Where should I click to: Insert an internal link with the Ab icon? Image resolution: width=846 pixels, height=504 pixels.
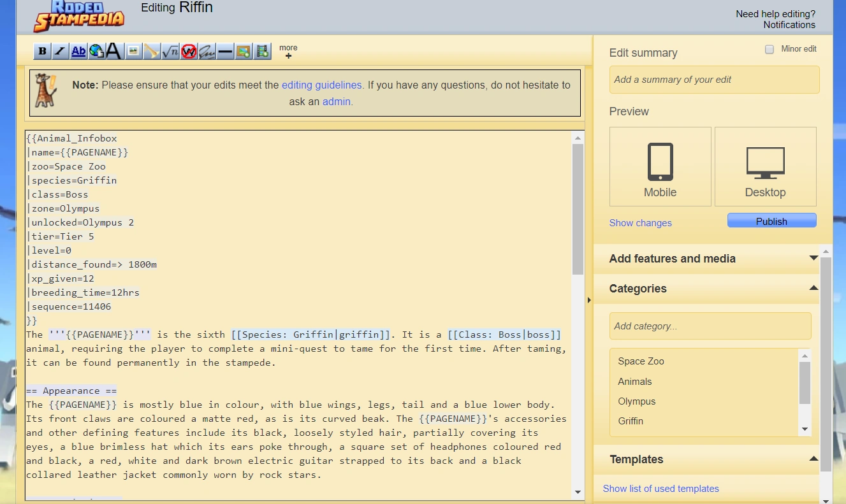(78, 52)
